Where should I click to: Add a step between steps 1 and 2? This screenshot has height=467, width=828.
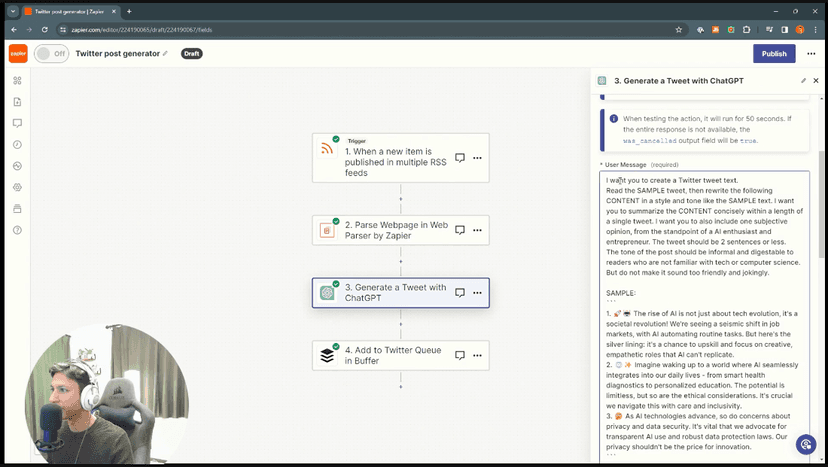[400, 199]
